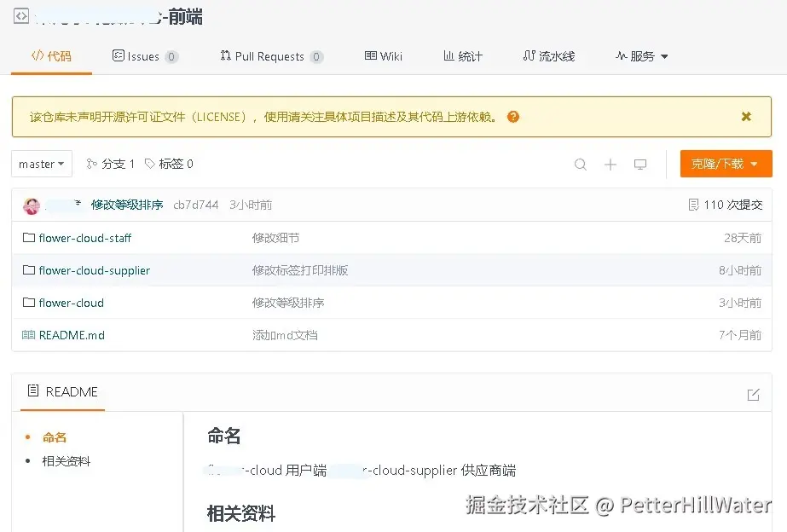
Task: Click the folder icon of flower-cloud-staff
Action: tap(29, 237)
